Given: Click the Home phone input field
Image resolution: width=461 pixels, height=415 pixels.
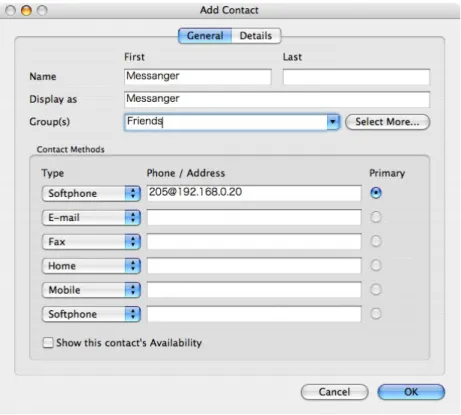Looking at the screenshot, I should (254, 266).
